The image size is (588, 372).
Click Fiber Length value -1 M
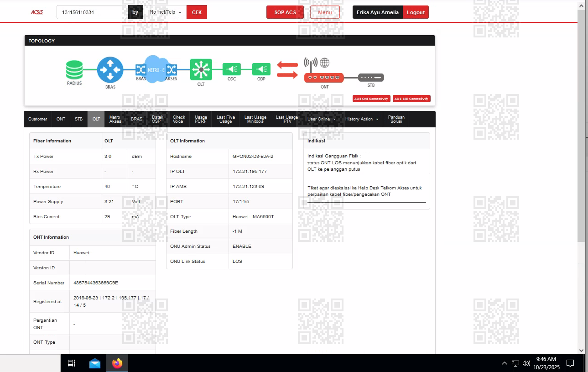coord(237,231)
